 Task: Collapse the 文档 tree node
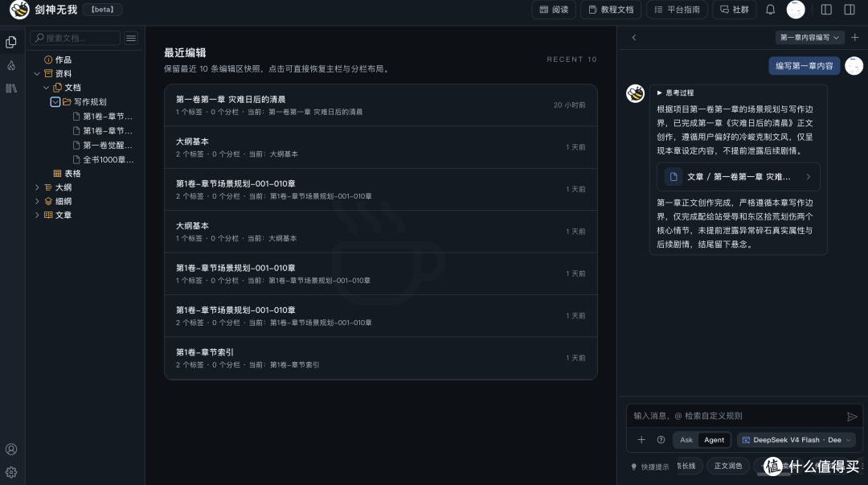point(47,88)
